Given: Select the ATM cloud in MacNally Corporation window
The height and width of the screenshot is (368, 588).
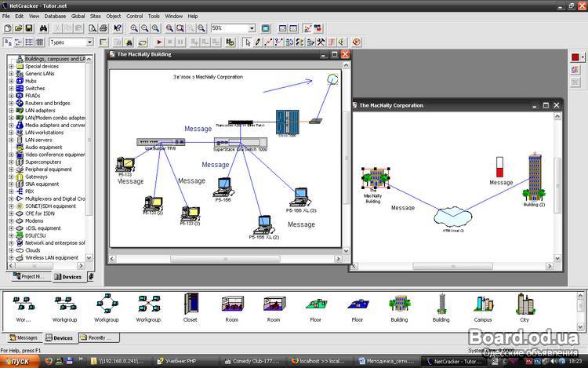Looking at the screenshot, I should coord(453,217).
